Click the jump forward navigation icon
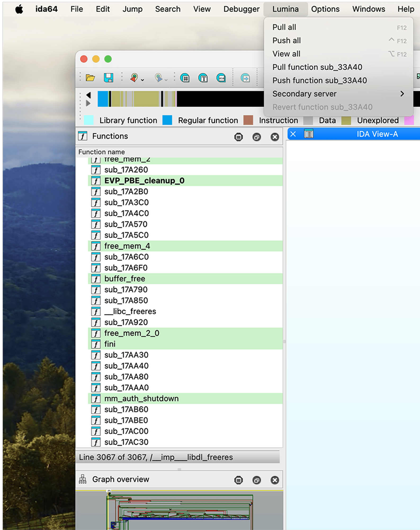 pyautogui.click(x=158, y=78)
